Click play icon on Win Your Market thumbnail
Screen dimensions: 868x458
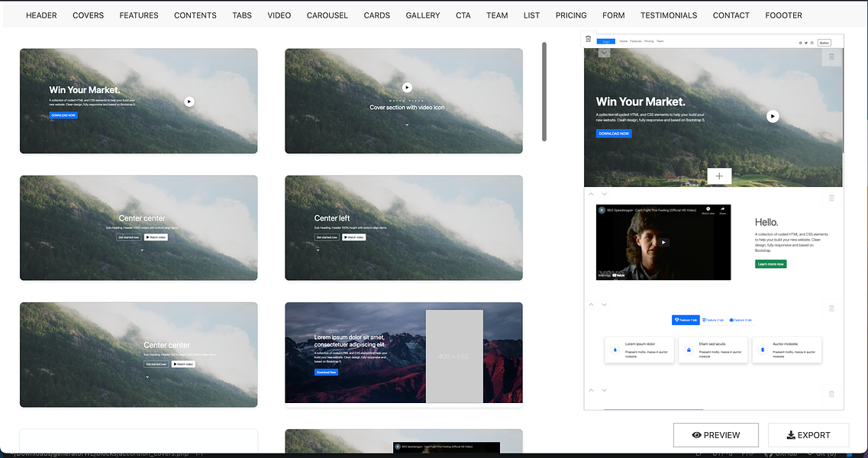(x=189, y=102)
